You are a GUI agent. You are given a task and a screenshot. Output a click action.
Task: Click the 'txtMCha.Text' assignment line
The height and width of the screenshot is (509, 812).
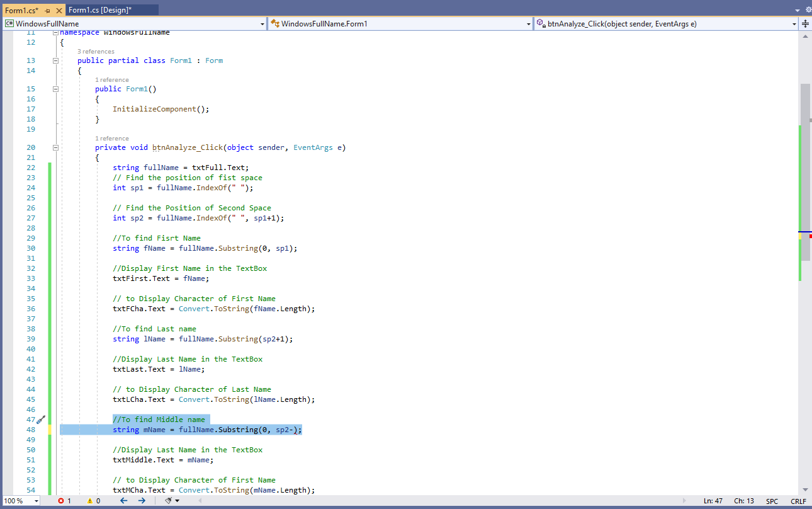(x=214, y=490)
